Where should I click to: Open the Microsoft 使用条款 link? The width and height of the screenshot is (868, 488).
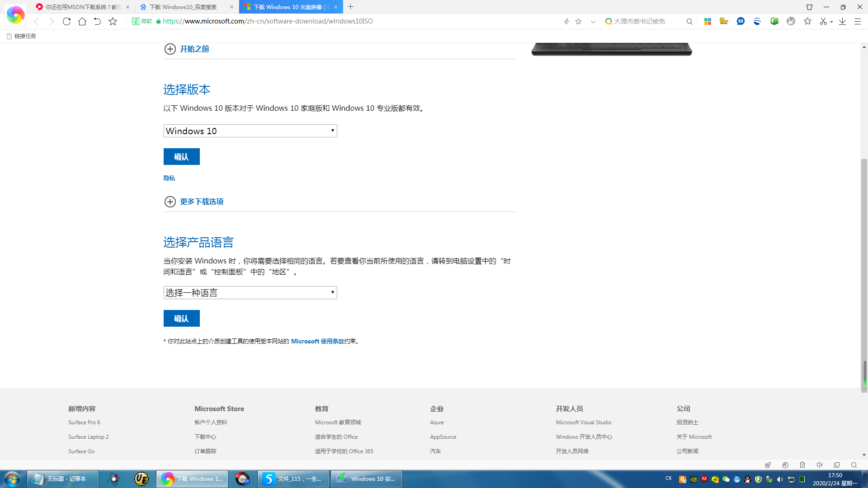pos(317,341)
